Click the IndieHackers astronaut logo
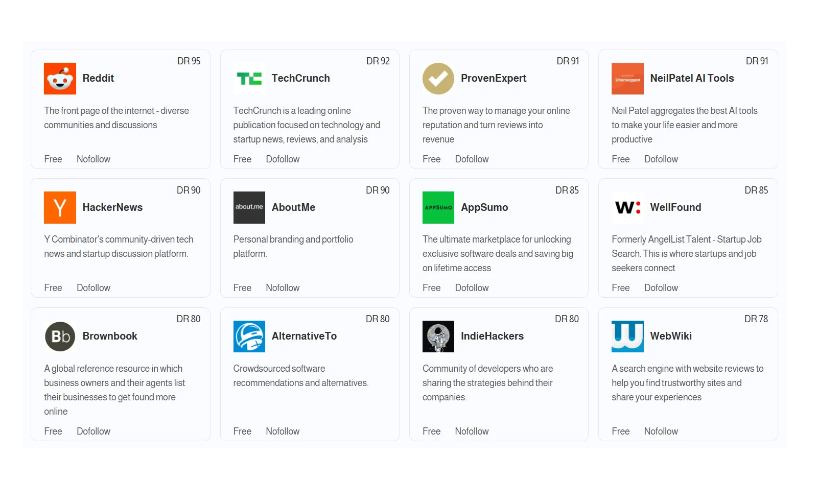The image size is (818, 504). tap(438, 337)
